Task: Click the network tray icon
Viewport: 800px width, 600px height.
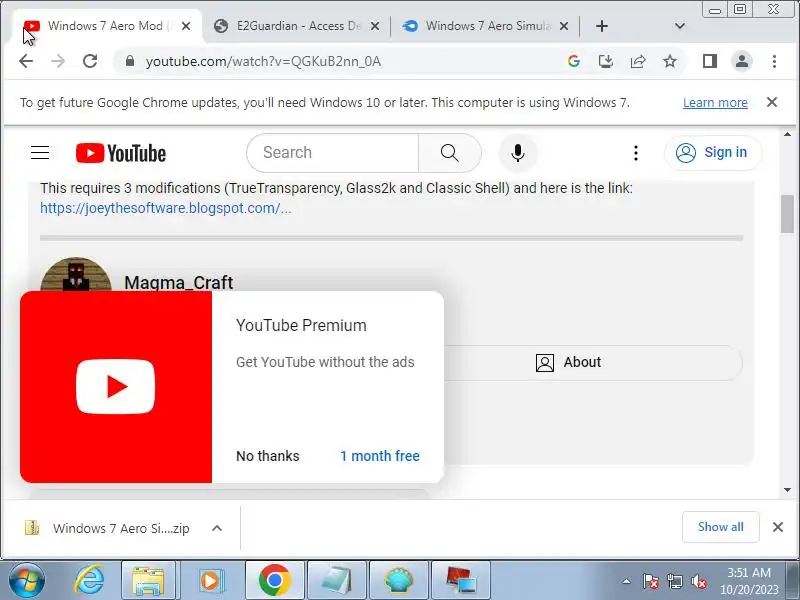Action: (674, 581)
